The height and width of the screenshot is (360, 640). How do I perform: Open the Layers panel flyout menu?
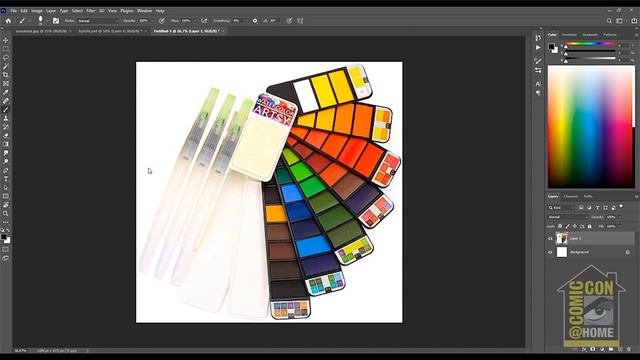pos(636,197)
